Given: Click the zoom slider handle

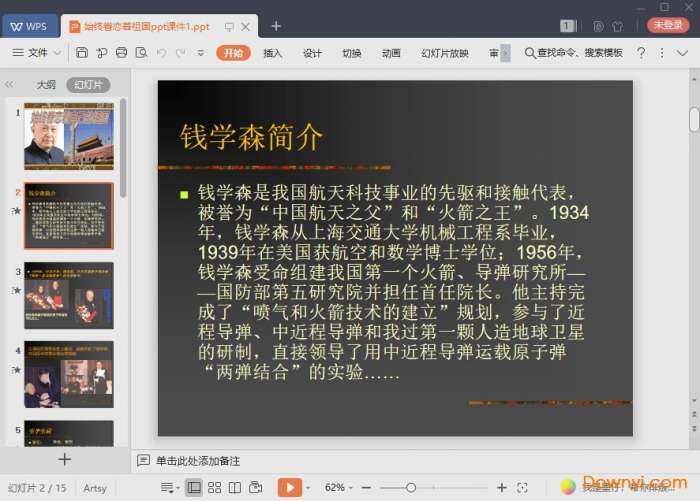Looking at the screenshot, I should pos(411,488).
